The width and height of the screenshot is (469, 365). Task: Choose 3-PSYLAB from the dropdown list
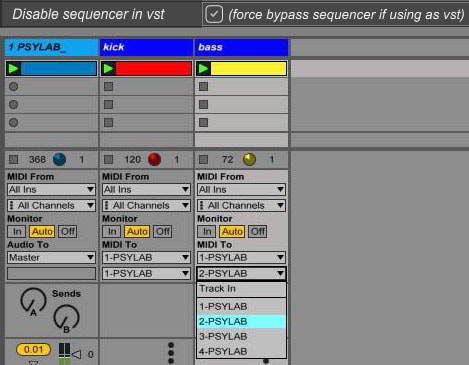242,336
